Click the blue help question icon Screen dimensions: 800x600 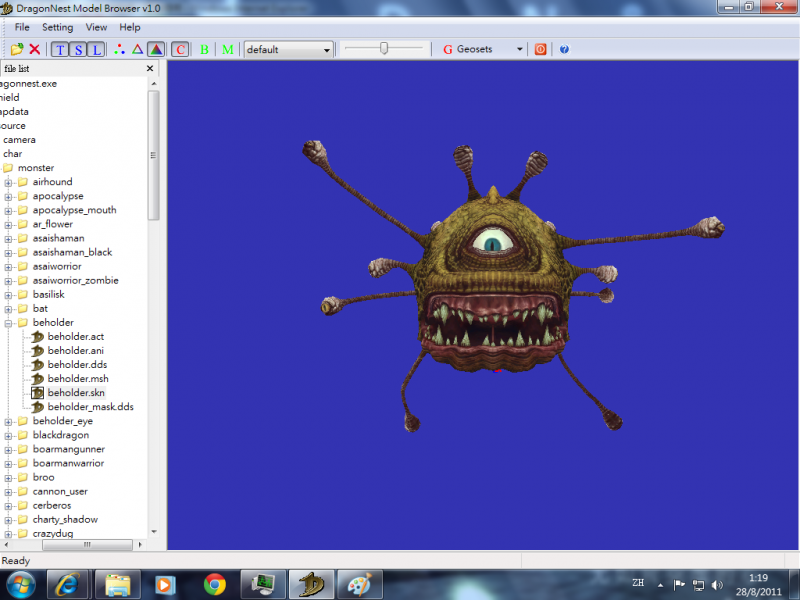564,49
